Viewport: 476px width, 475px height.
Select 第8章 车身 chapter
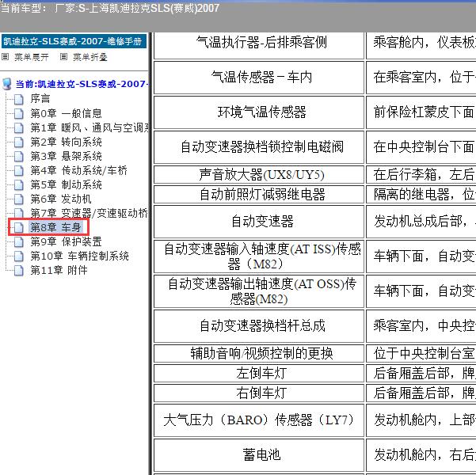[x=55, y=227]
